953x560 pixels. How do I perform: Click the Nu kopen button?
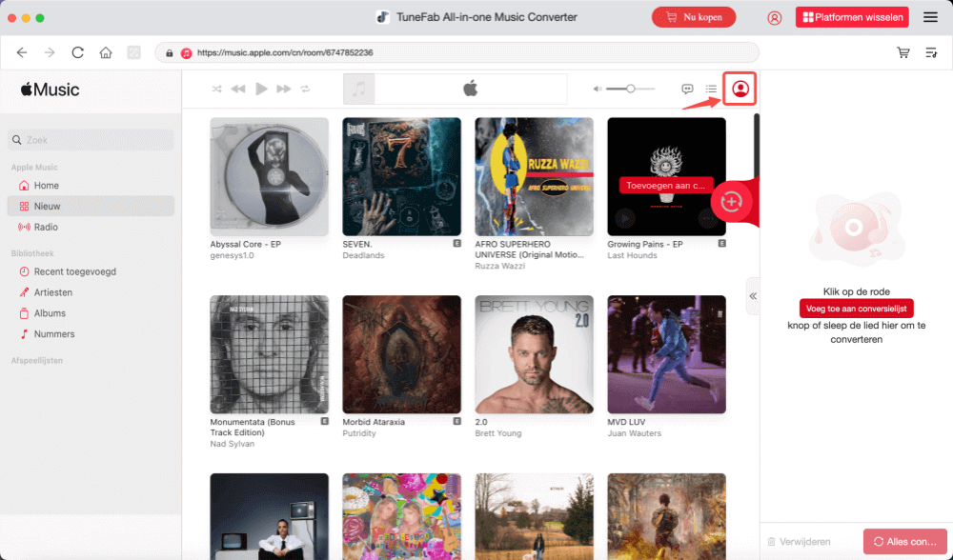pos(694,17)
